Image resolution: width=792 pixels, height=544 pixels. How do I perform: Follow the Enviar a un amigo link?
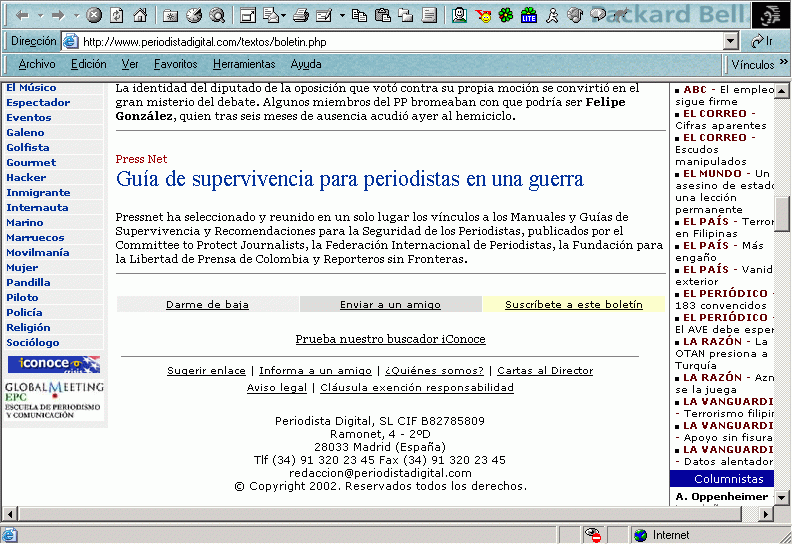pos(390,305)
